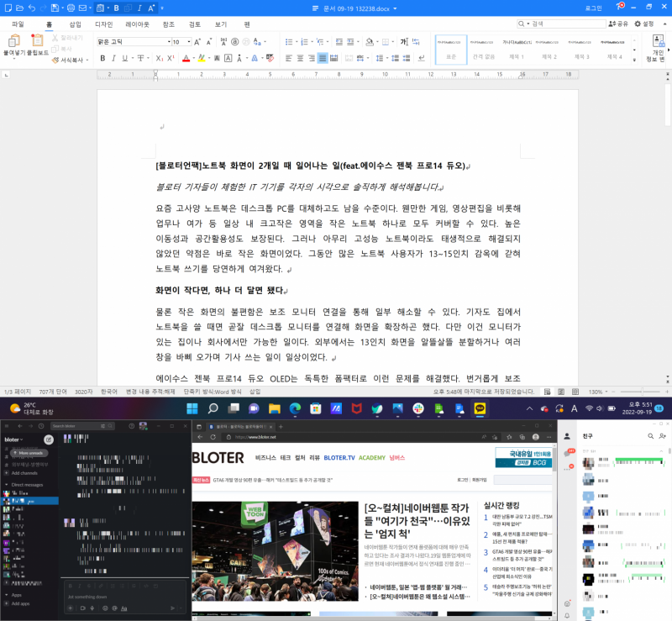Send the document via the email icon
The width and height of the screenshot is (672, 621).
pyautogui.click(x=83, y=8)
